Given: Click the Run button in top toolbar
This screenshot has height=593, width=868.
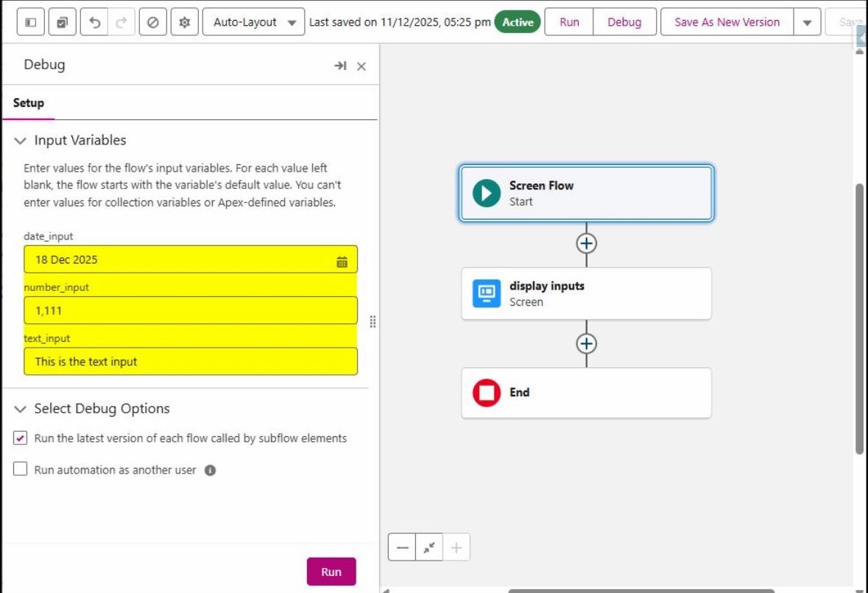Looking at the screenshot, I should tap(569, 22).
